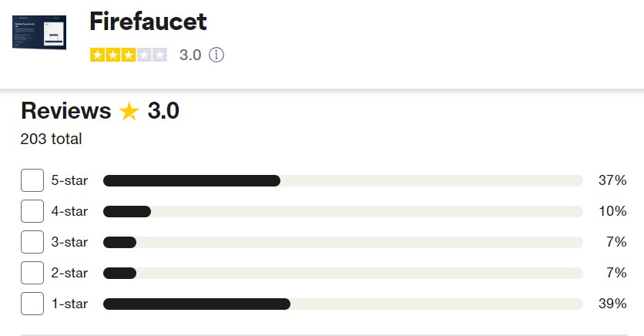The image size is (644, 336).
Task: Open the Firefaucet website thumbnail
Action: 39,32
